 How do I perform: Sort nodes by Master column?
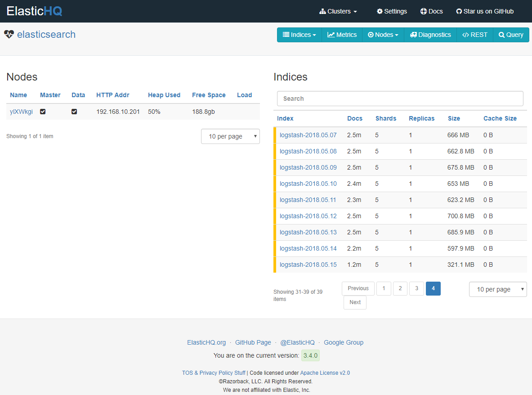click(x=50, y=95)
